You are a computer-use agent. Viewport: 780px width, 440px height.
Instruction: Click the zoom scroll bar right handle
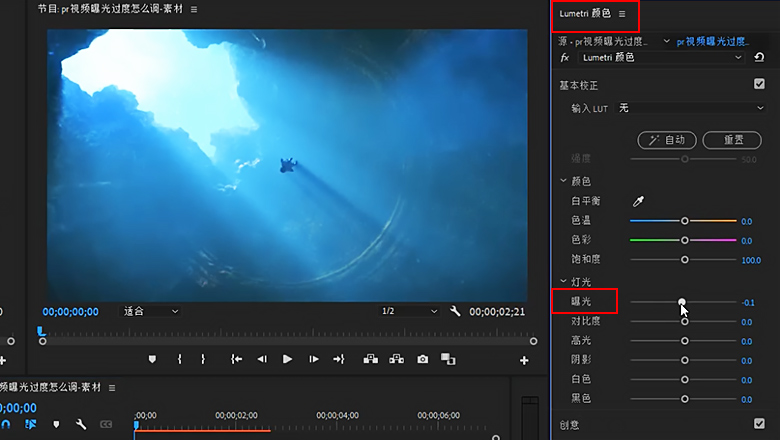coord(533,342)
